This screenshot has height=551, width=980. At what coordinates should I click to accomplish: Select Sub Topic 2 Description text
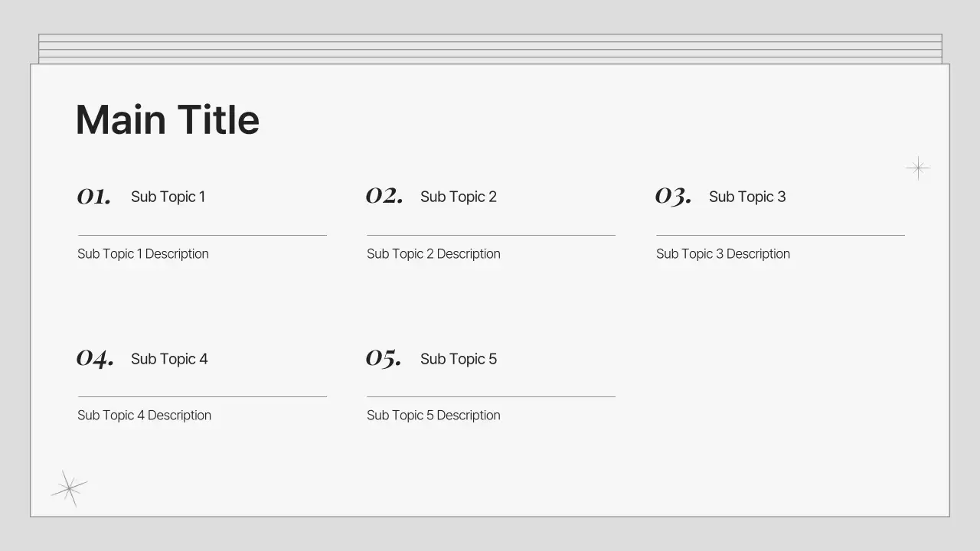(x=433, y=254)
